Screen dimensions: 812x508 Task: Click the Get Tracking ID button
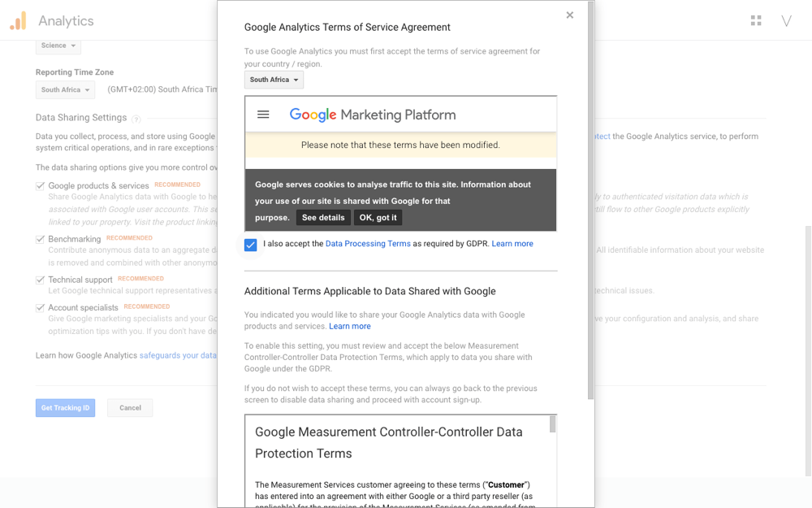click(x=65, y=408)
